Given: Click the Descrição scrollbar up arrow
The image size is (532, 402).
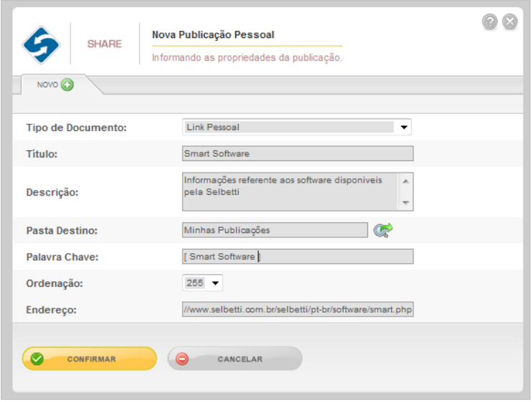Looking at the screenshot, I should click(x=405, y=181).
